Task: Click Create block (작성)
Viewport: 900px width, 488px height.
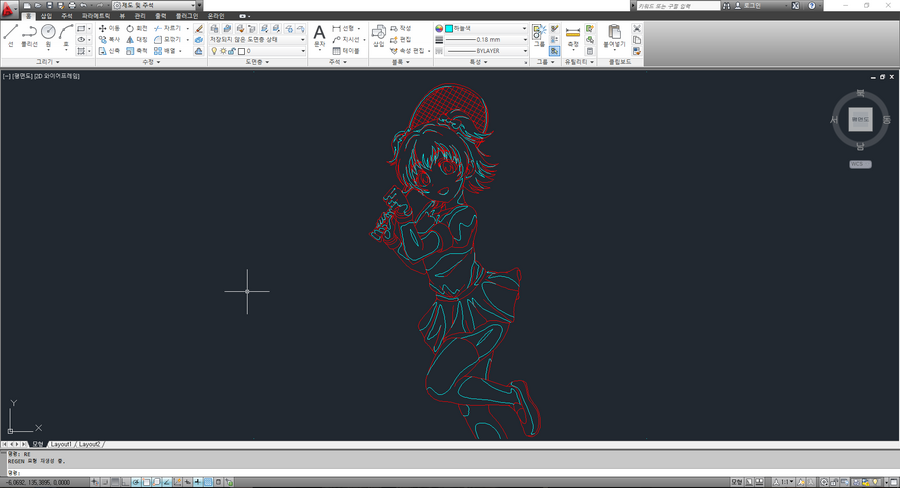Action: click(x=401, y=28)
